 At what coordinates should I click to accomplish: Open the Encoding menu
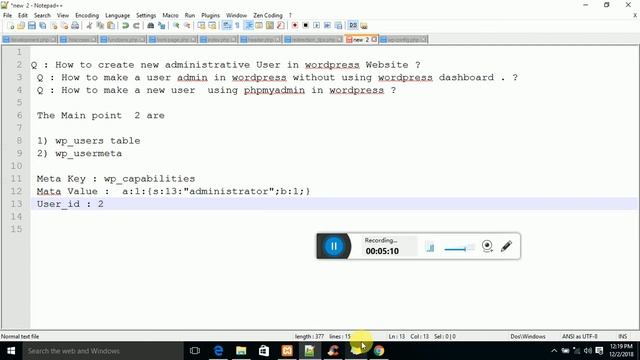(x=87, y=15)
